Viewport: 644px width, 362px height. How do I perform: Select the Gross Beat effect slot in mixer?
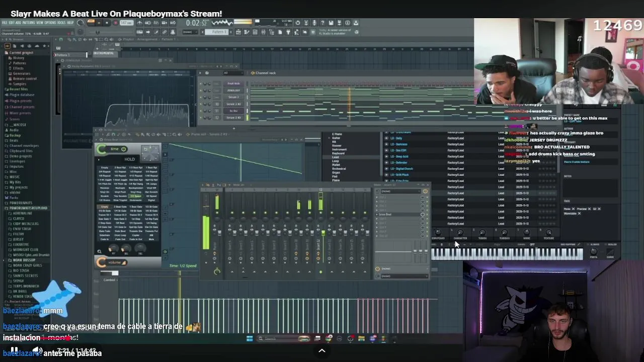coord(398,214)
